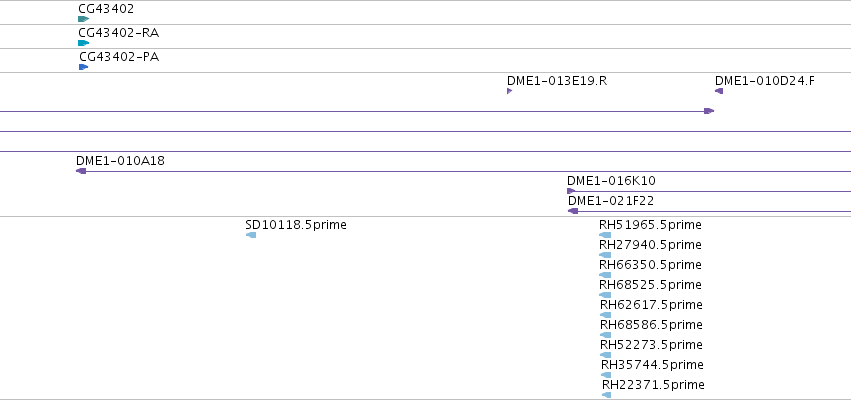
Task: Select the CG43402-RA transcript arrow
Action: (x=83, y=43)
